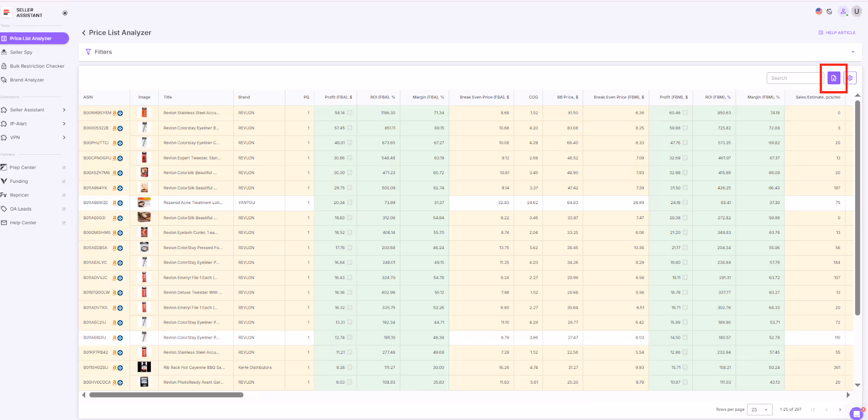This screenshot has height=420, width=868.
Task: Expand the Filters panel arrow
Action: click(853, 52)
